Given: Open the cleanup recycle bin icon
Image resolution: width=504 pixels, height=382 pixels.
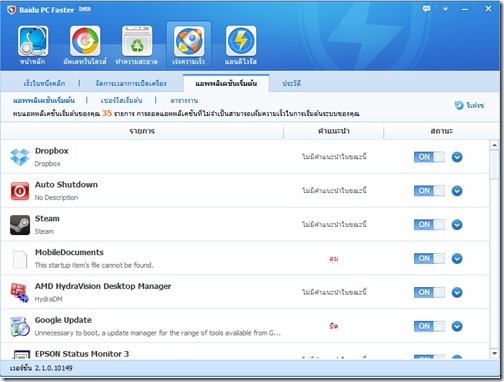Looking at the screenshot, I should [x=137, y=41].
